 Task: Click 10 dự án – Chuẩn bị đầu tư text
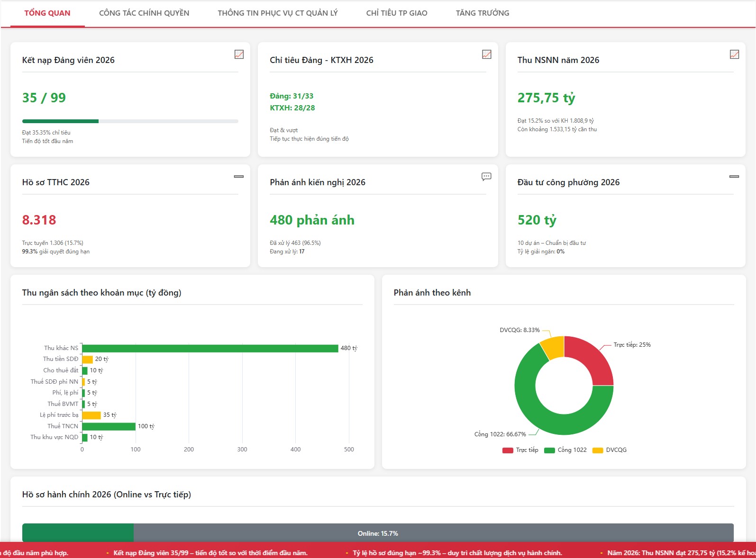coord(552,243)
